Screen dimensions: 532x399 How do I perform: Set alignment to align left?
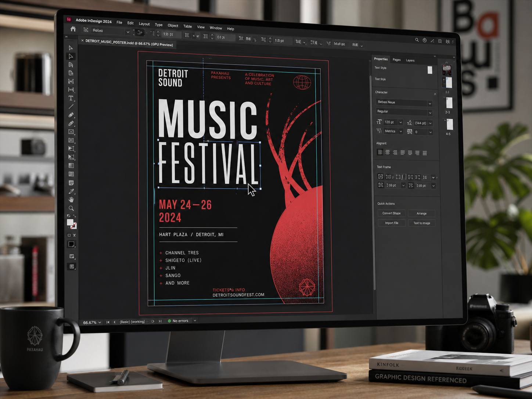[x=380, y=152]
